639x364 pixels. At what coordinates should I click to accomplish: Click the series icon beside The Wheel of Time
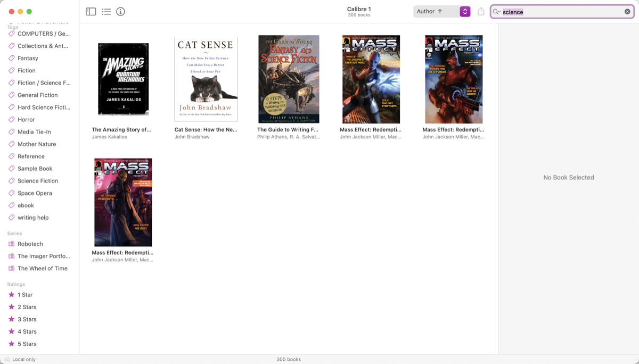coord(12,268)
